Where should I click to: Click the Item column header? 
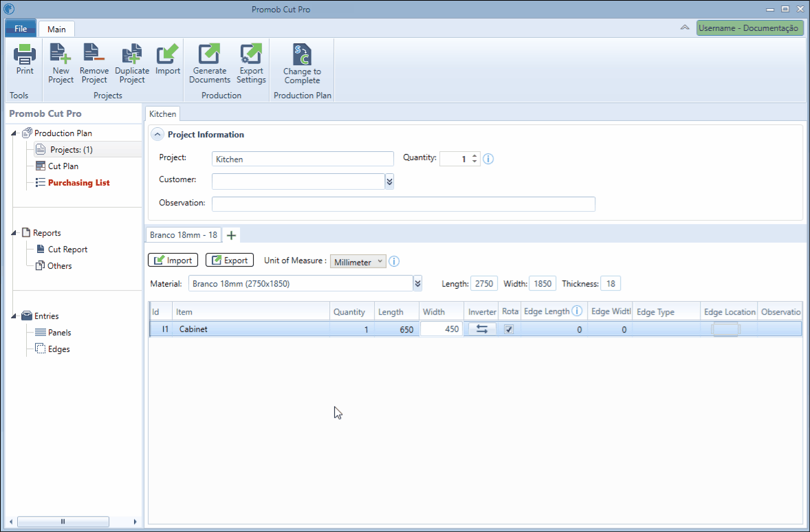coord(251,311)
